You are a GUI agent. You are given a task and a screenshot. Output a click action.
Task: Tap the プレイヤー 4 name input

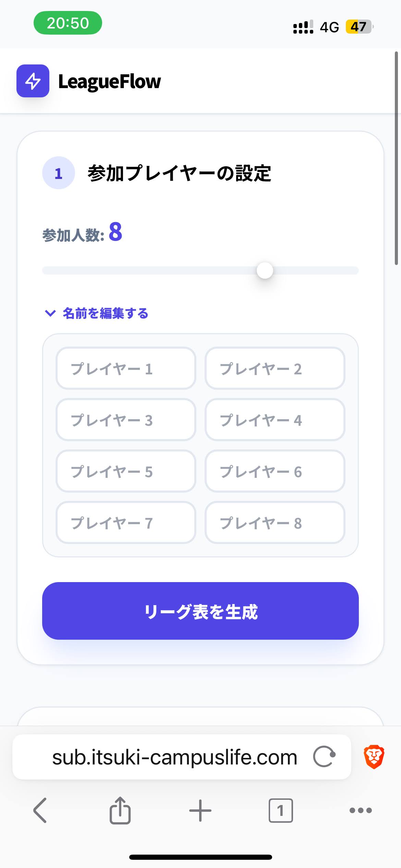pyautogui.click(x=275, y=420)
